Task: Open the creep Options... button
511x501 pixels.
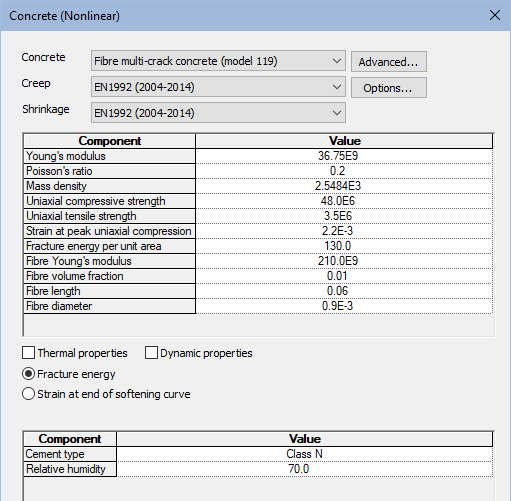Action: pos(389,88)
